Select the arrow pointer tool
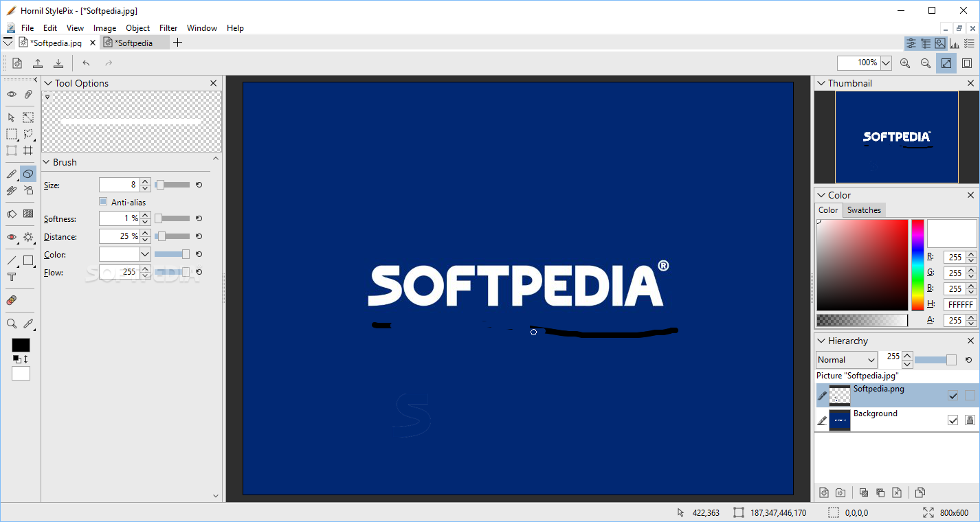Screen dimensions: 980x522 pyautogui.click(x=12, y=117)
